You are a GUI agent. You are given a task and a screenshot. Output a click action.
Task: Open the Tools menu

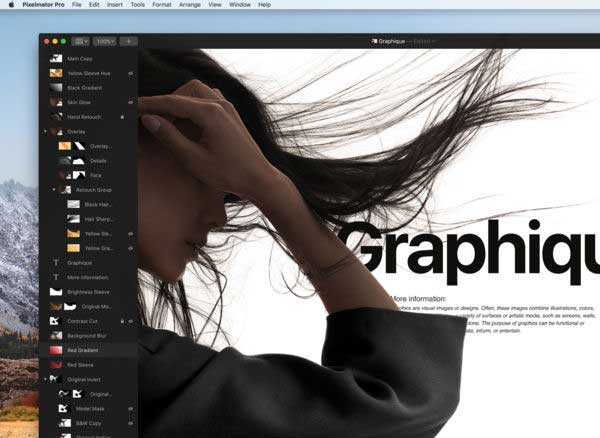click(137, 5)
